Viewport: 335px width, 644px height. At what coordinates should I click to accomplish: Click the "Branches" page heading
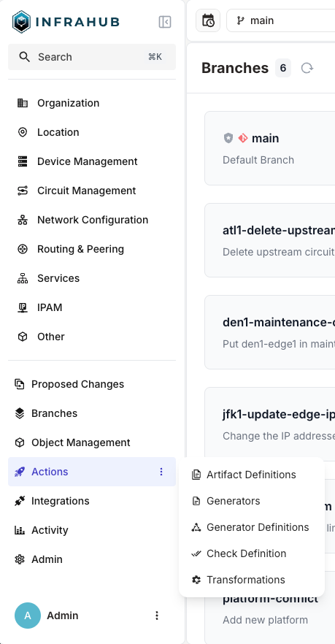tap(235, 68)
